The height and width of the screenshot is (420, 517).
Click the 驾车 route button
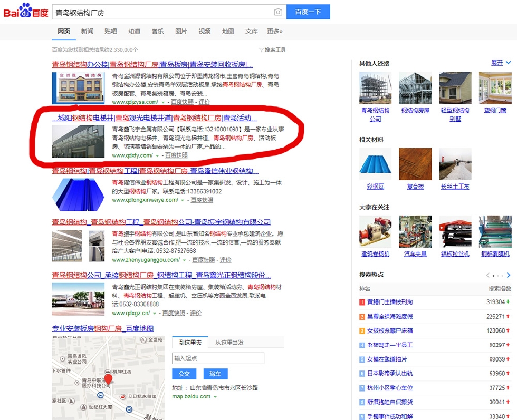tap(215, 374)
